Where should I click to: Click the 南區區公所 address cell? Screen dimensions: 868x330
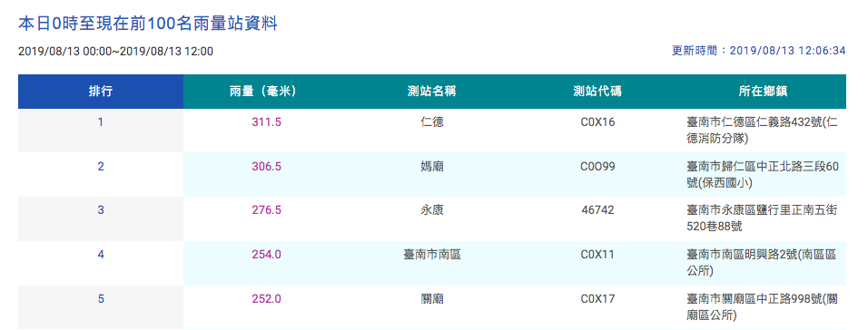click(763, 263)
